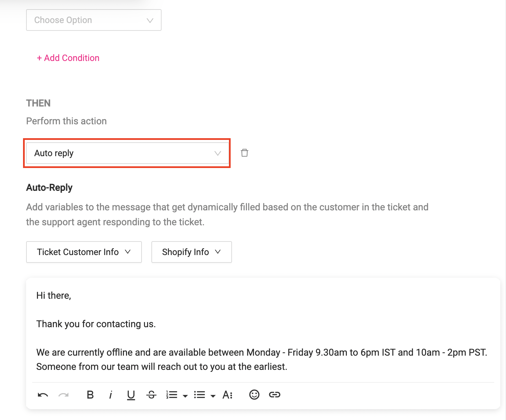Insert a bulleted list
Viewport: 506px width, 420px height.
point(199,395)
